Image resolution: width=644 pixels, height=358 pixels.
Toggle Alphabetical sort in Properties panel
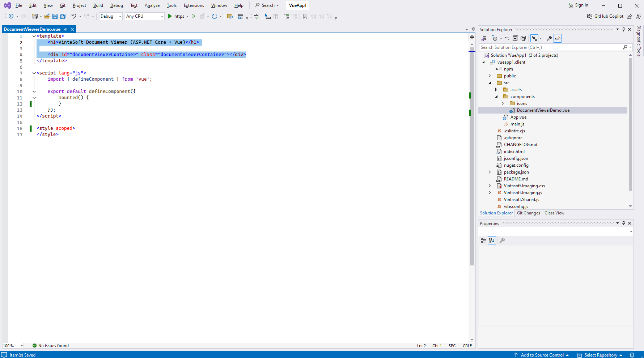(492, 240)
